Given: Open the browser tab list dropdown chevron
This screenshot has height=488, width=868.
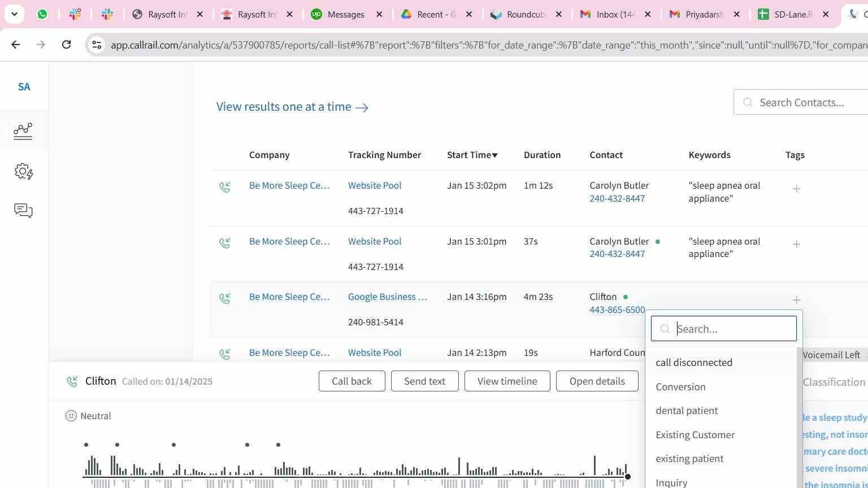Looking at the screenshot, I should (x=14, y=14).
